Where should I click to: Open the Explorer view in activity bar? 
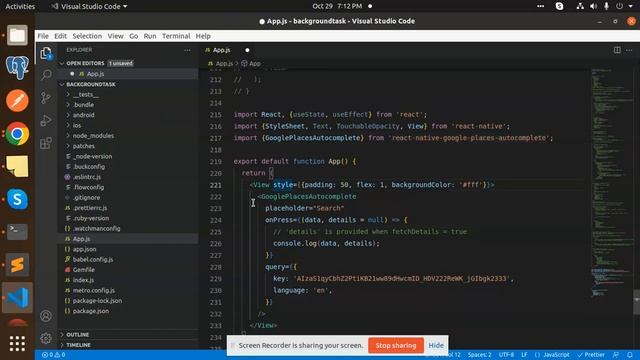[46, 53]
